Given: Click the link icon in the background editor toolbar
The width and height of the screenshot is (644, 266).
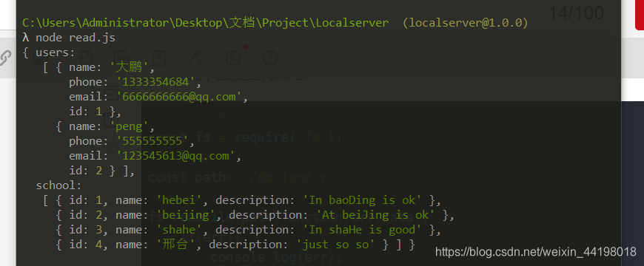Looking at the screenshot, I should 5,58.
